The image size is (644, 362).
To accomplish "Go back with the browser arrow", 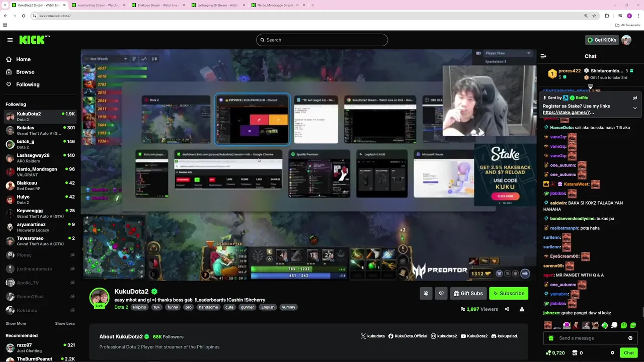I will click(6, 16).
